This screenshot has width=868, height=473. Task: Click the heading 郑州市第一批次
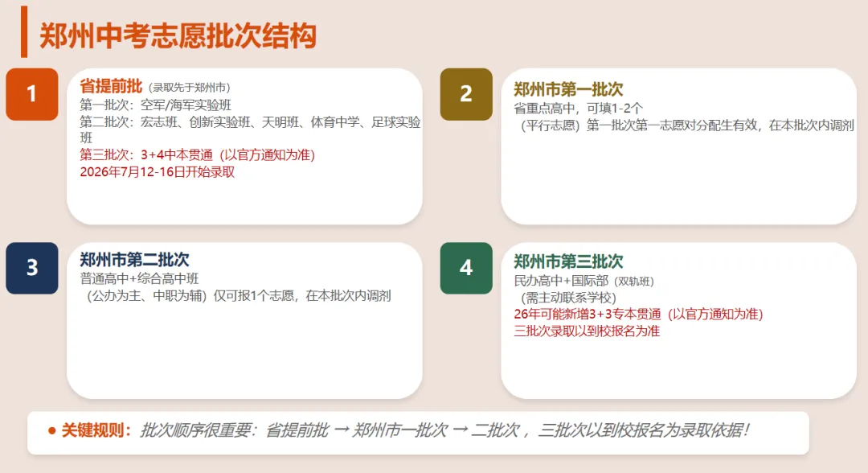568,89
